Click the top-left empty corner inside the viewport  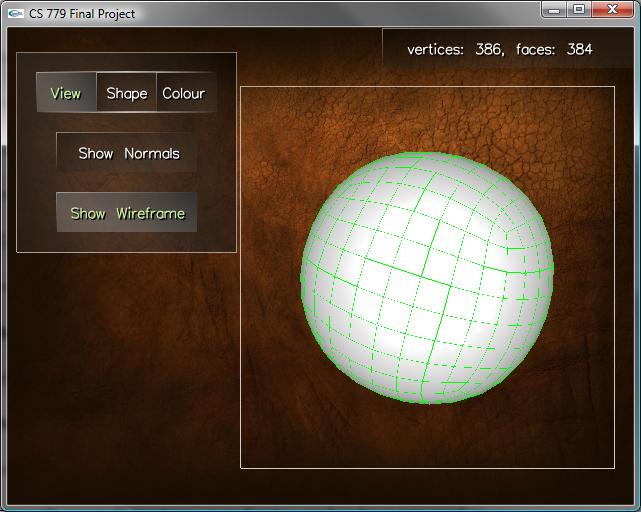tap(262, 107)
